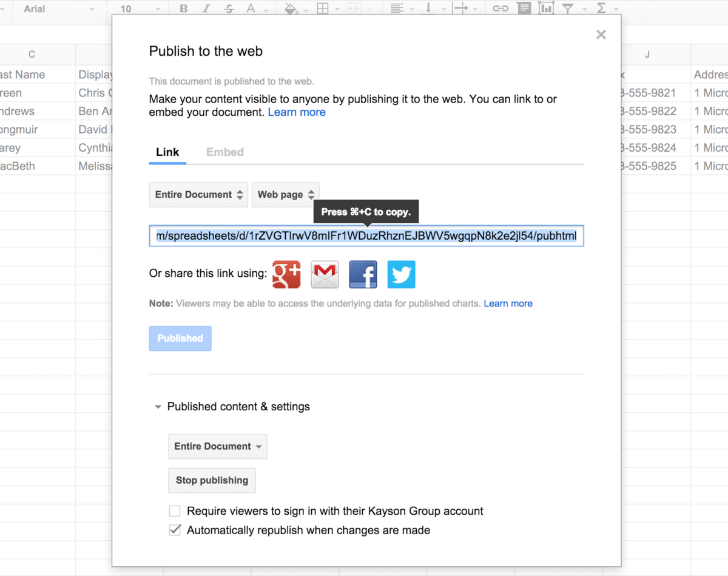The height and width of the screenshot is (576, 728).
Task: Open Learn more link about published charts
Action: pos(508,303)
